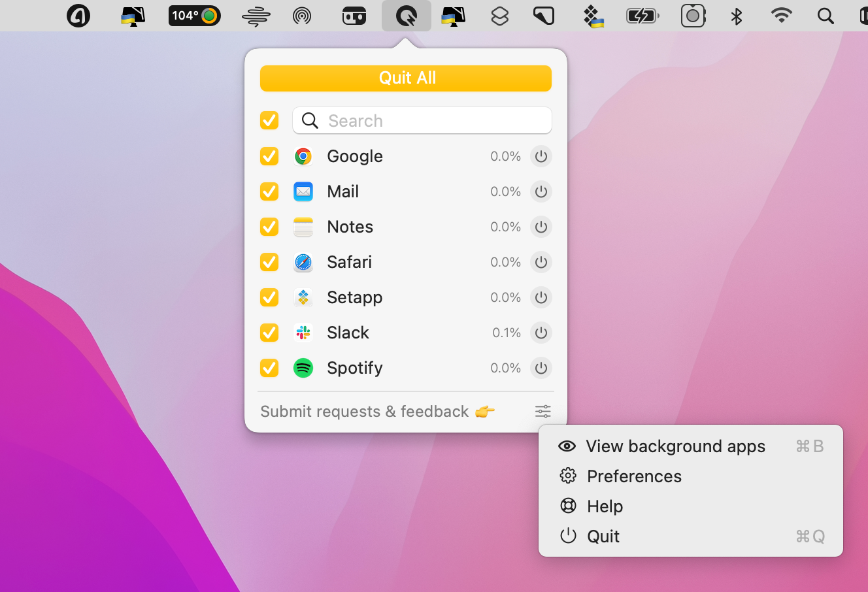Click the Safari compass app icon
Viewport: 868px width, 592px height.
coord(303,262)
